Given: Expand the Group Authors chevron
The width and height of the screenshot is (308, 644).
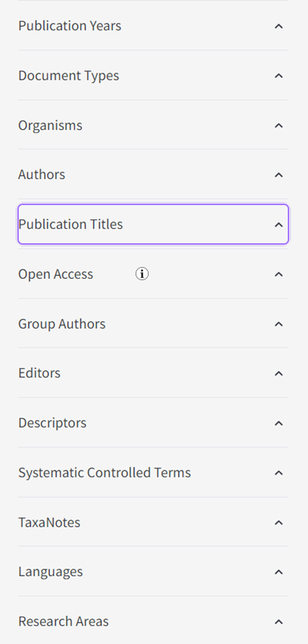Looking at the screenshot, I should click(279, 324).
